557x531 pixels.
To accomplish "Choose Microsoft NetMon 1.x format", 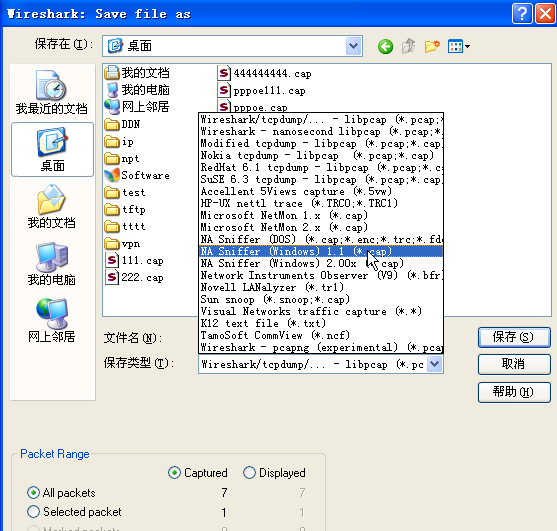I will 321,216.
